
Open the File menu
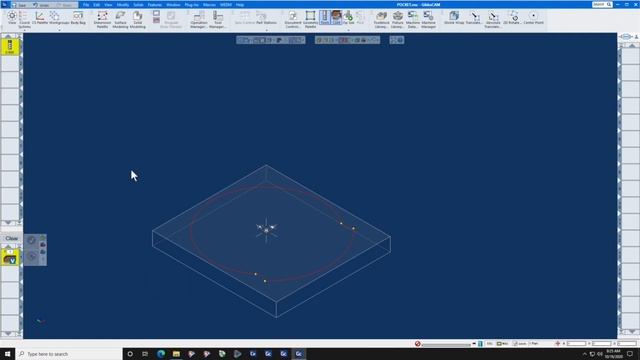pos(86,4)
